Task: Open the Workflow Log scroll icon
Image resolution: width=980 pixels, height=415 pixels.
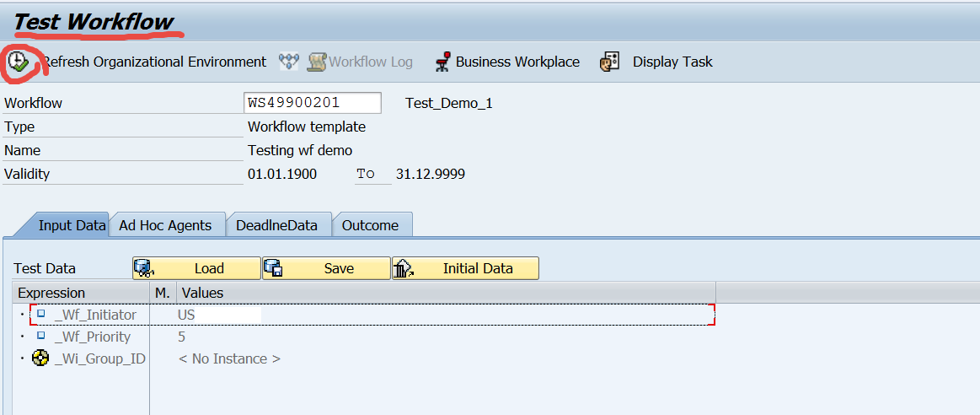Action: (x=317, y=62)
